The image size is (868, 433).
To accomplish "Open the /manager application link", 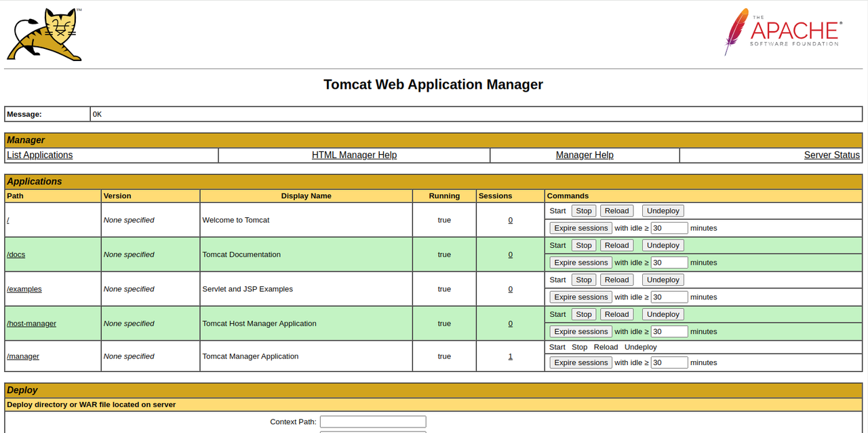I will (x=23, y=356).
